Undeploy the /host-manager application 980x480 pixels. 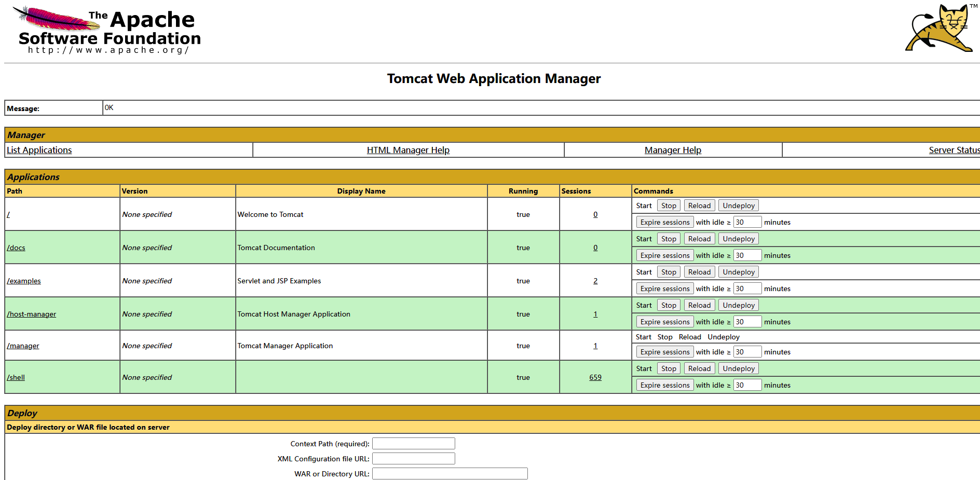pos(739,305)
